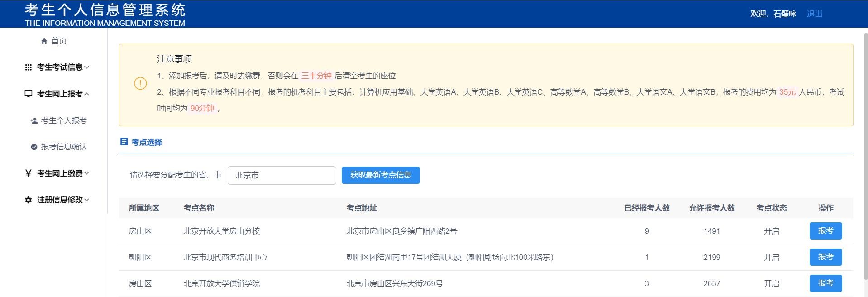Click the gear icon next to 注册信息修改
This screenshot has height=297, width=868.
click(28, 200)
